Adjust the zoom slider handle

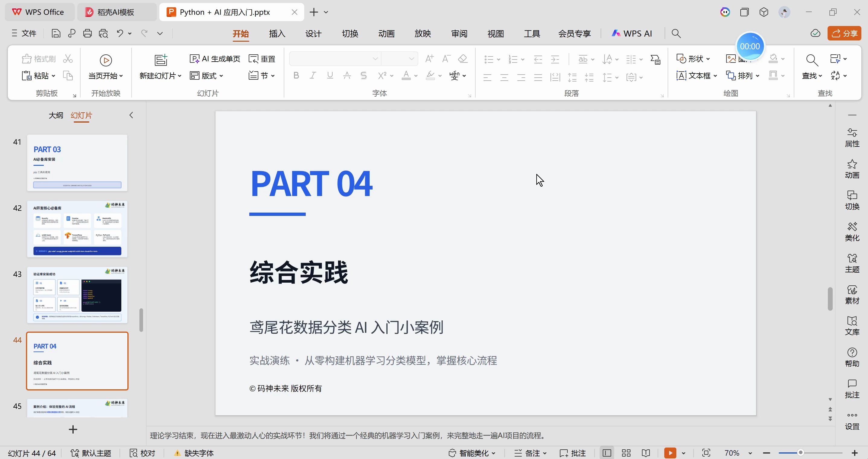point(801,453)
